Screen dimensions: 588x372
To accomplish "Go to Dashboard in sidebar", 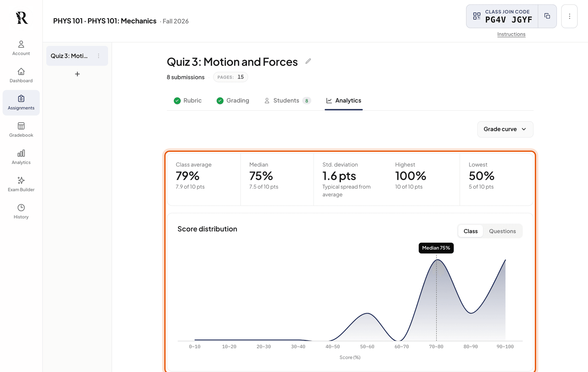I will [x=21, y=75].
